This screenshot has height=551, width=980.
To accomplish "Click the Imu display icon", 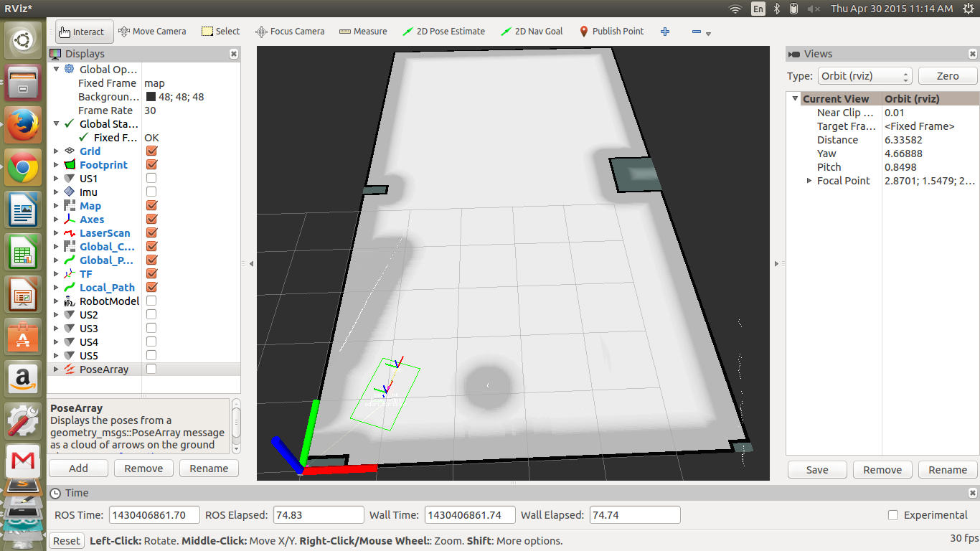I will [x=70, y=192].
